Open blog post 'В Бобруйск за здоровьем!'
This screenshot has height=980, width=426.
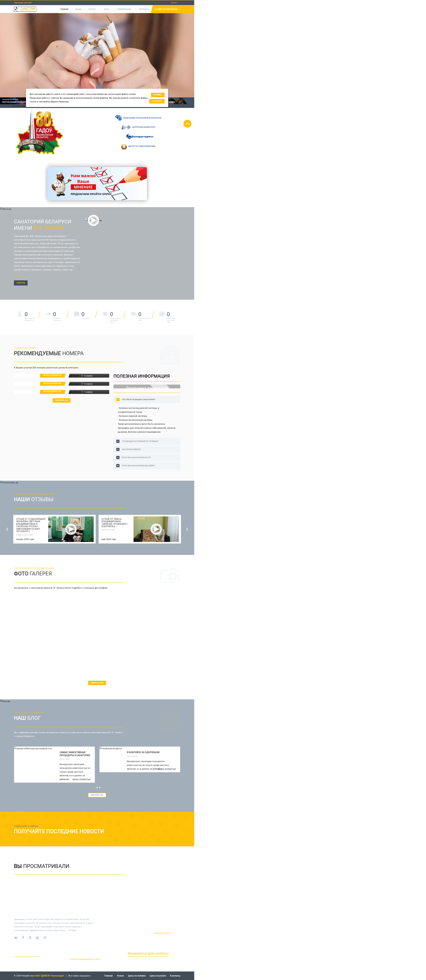pos(143,752)
